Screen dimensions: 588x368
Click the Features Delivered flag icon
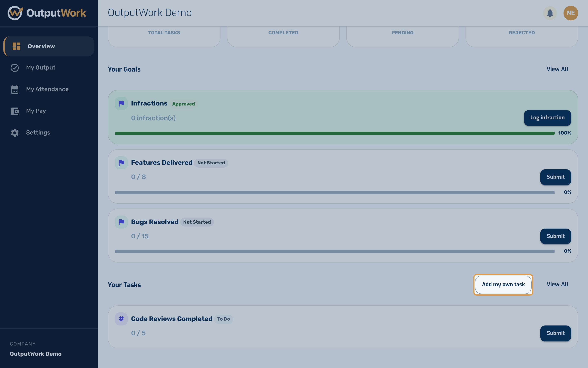121,163
